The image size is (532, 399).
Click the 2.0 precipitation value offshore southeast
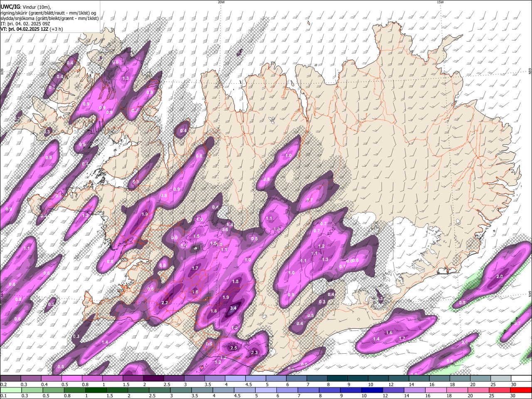[500, 276]
